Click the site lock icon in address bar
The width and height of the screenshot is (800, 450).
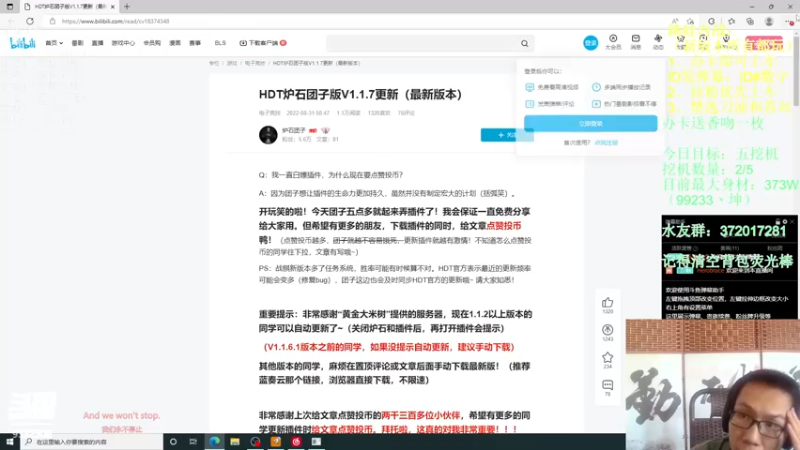click(x=52, y=21)
